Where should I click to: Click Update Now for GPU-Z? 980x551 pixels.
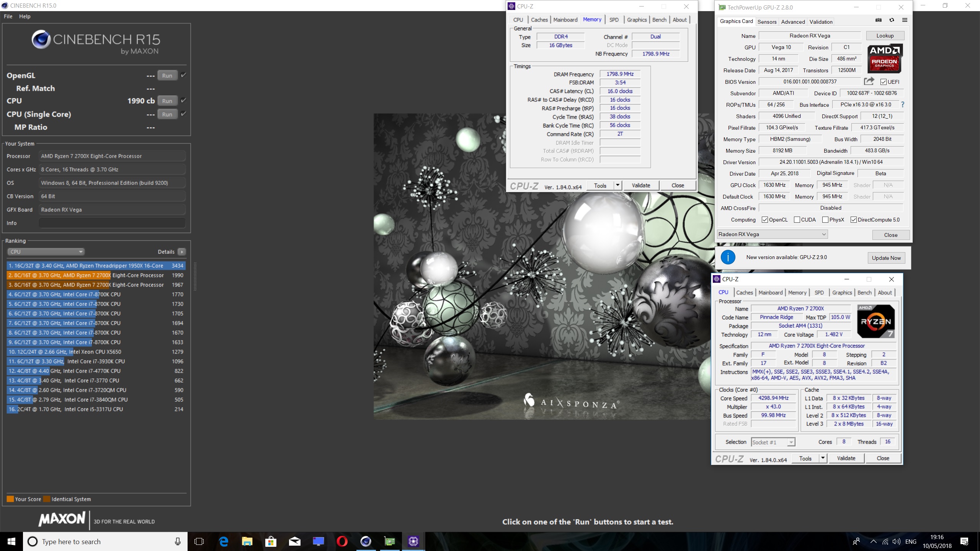pos(886,258)
